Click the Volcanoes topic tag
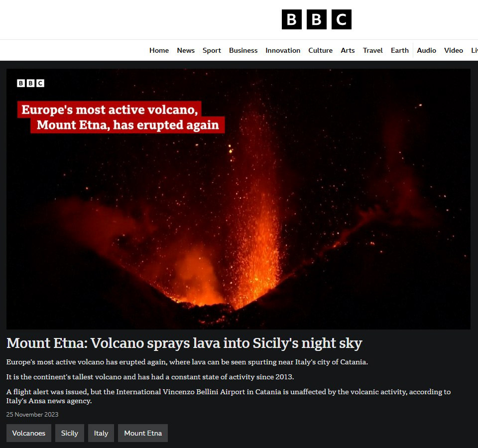 [x=29, y=433]
